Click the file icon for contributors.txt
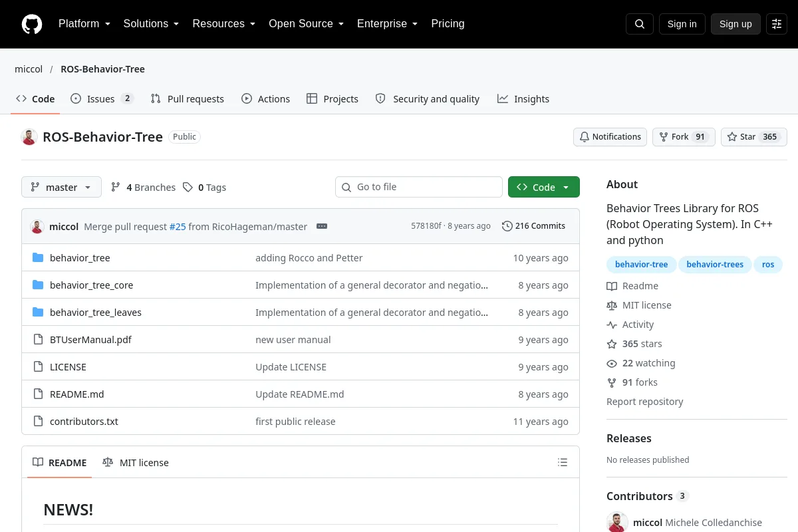Image resolution: width=798 pixels, height=532 pixels. point(38,422)
